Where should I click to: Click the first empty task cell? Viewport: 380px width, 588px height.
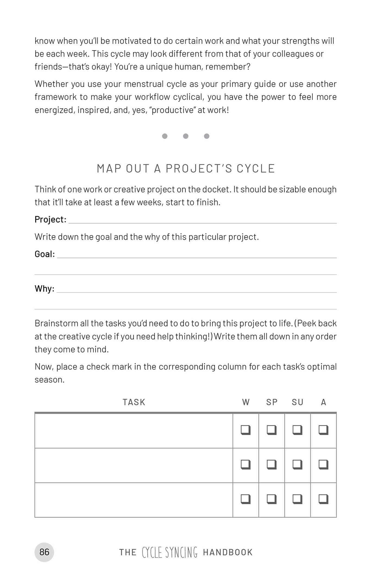click(134, 431)
